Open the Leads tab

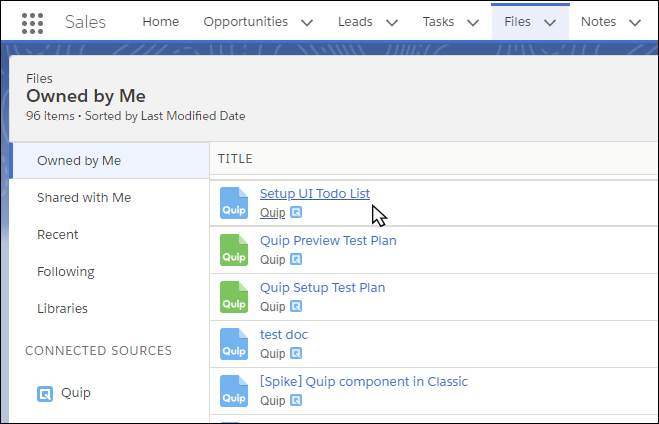355,22
